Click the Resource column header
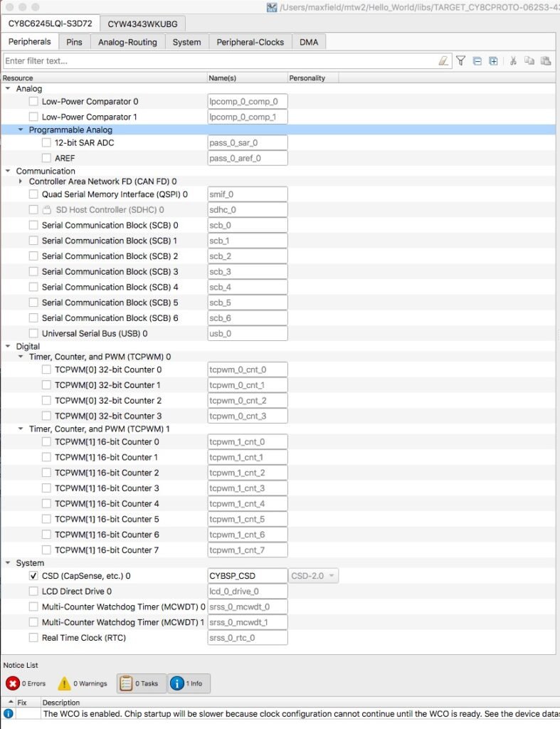560x729 pixels. pyautogui.click(x=104, y=78)
